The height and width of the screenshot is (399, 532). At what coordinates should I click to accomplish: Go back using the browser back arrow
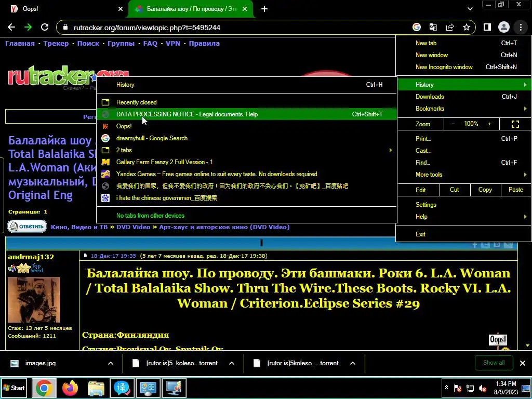pyautogui.click(x=11, y=27)
